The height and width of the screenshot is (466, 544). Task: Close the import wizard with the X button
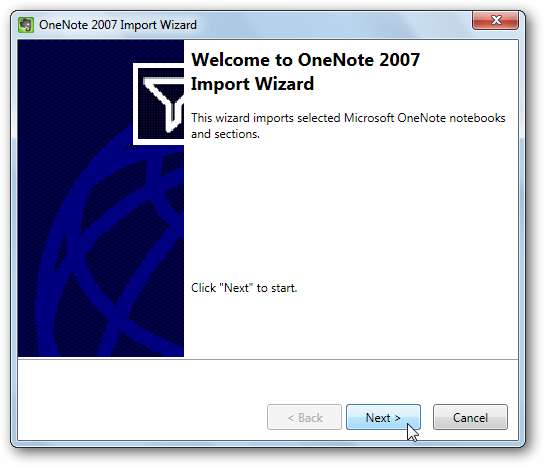pos(495,20)
